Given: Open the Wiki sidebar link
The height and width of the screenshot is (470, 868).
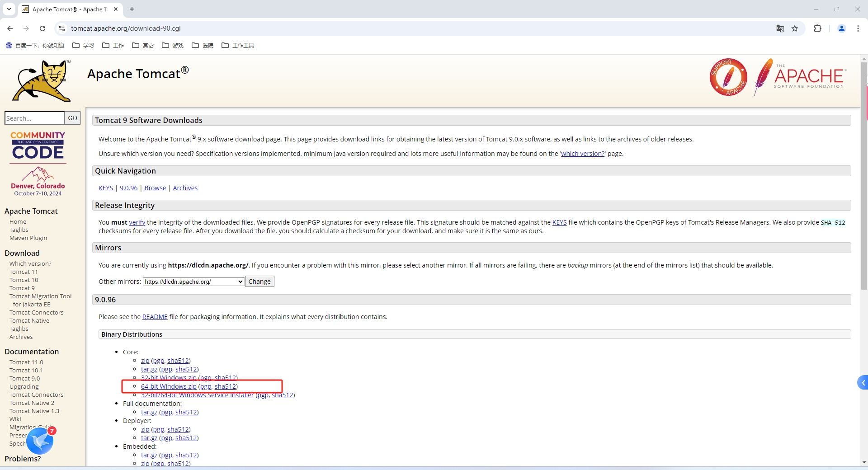Looking at the screenshot, I should coord(15,419).
